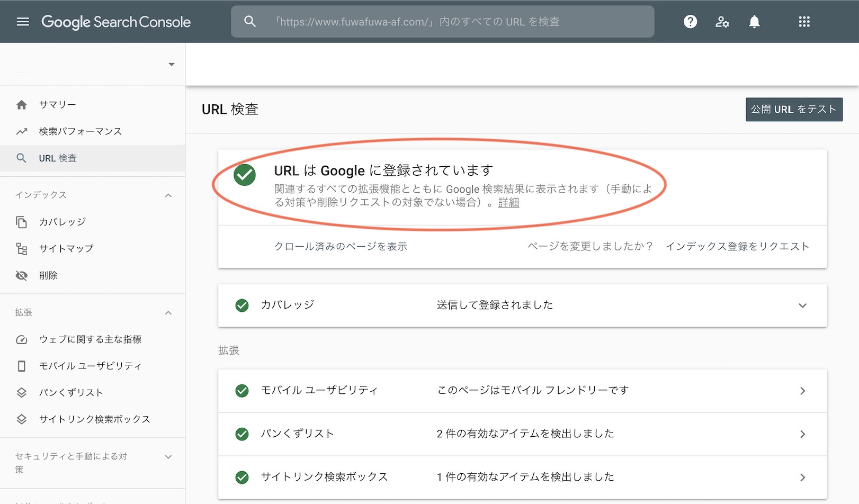This screenshot has width=859, height=504.
Task: Collapse the インデックス sidebar section
Action: pyautogui.click(x=168, y=195)
